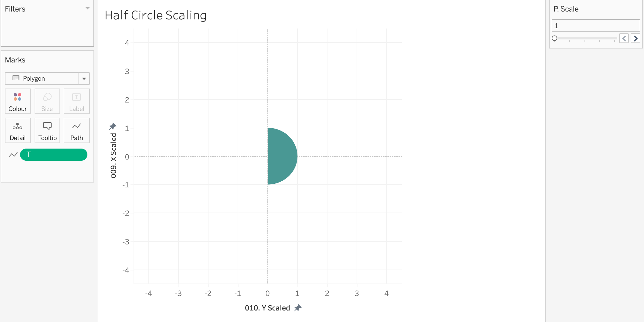
Task: Step P. Scale forward with right arrow
Action: [x=635, y=39]
